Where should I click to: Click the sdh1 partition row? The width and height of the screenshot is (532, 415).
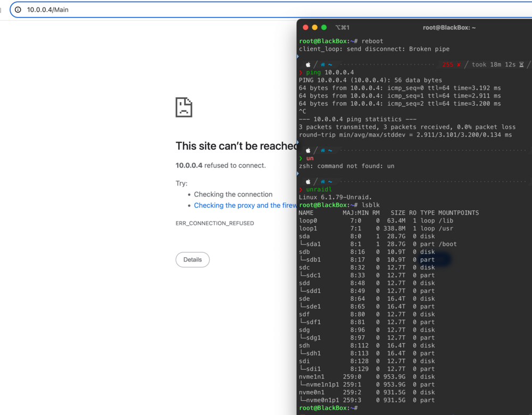click(367, 353)
